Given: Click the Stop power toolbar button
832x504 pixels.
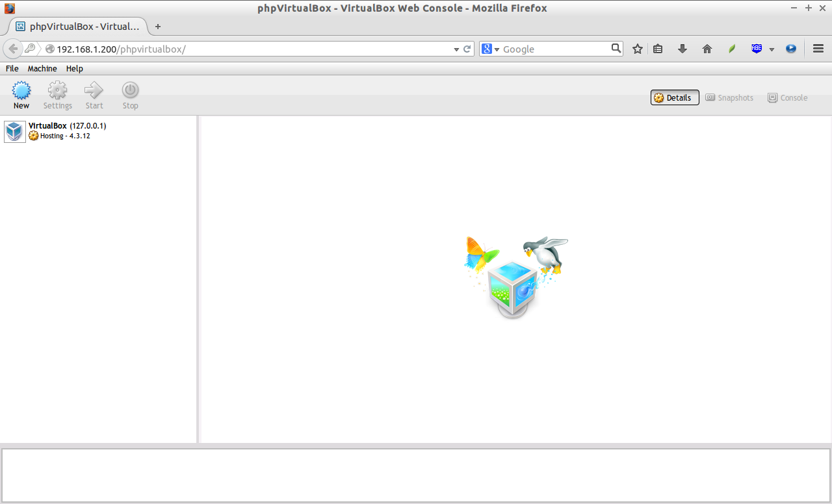Looking at the screenshot, I should (x=130, y=95).
